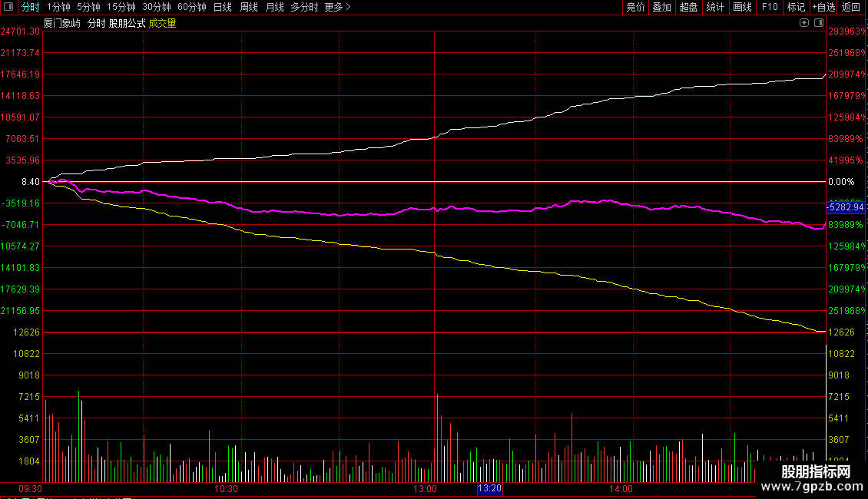Screen dimensions: 868x499
Task: Activate the 画线 drawing tool
Action: [742, 7]
